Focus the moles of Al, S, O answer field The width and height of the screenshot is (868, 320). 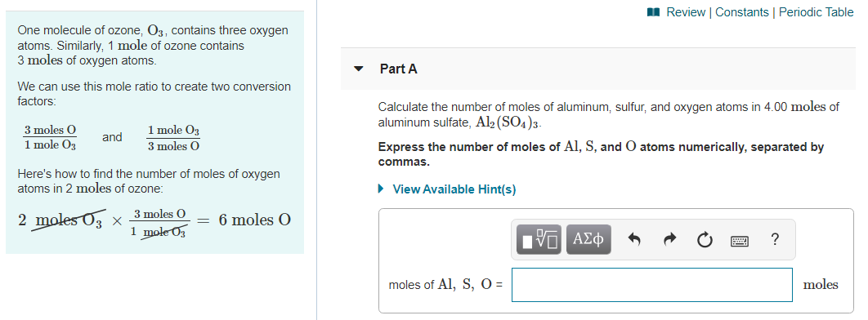coord(651,285)
